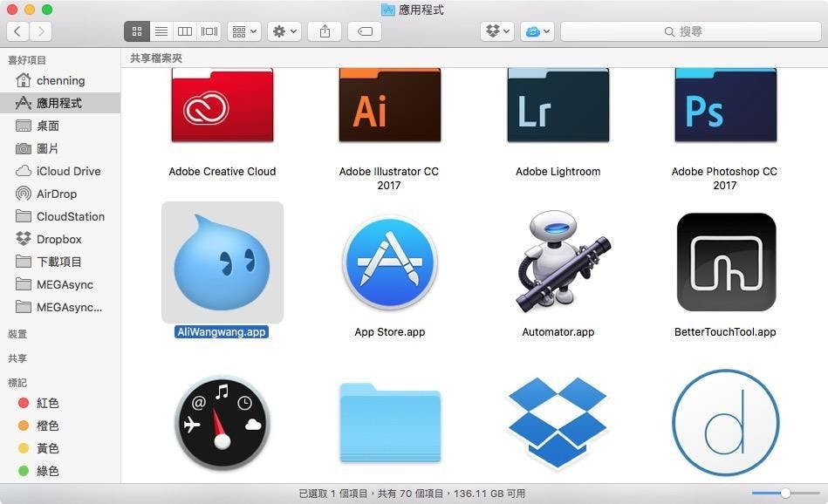Click the Edit Tags toolbar button
This screenshot has height=504, width=828.
click(365, 31)
